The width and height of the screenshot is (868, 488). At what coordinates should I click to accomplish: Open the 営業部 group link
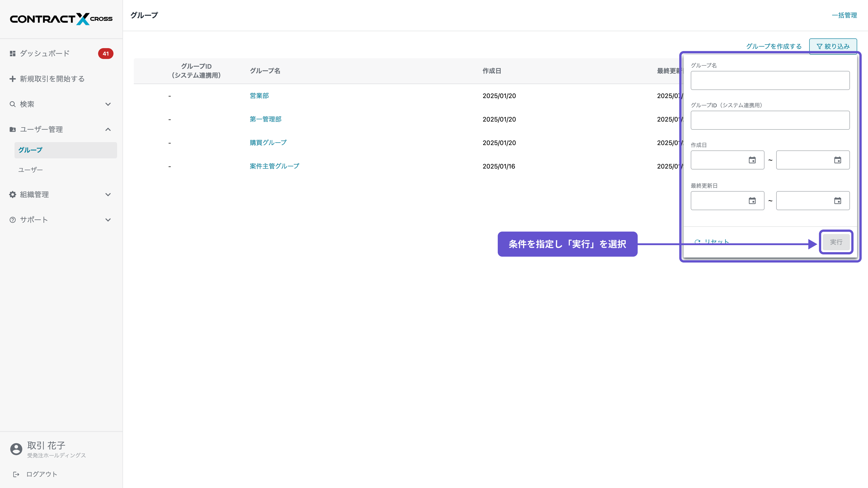[x=259, y=96]
